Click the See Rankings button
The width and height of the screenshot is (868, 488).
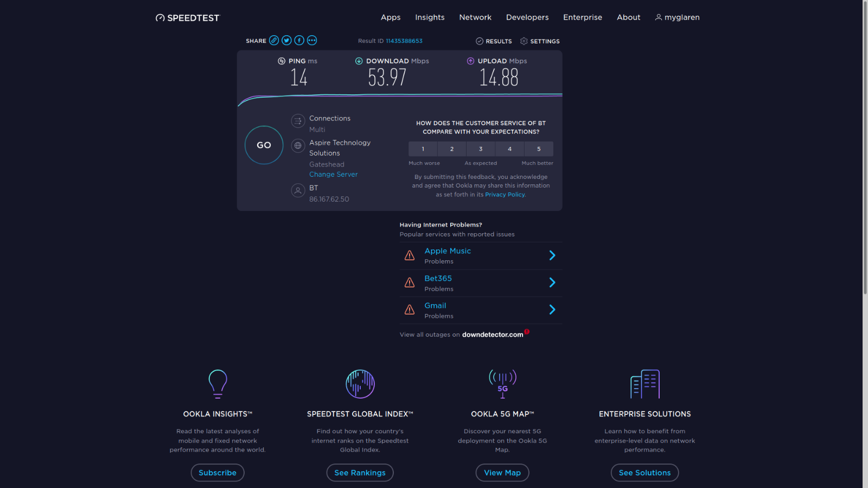360,473
